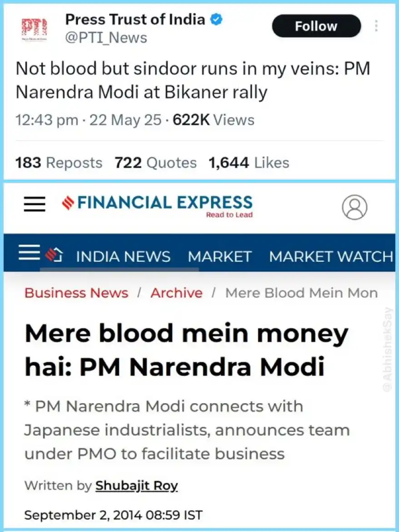Open the MARKET WATCH tab
The image size is (399, 532).
point(331,256)
